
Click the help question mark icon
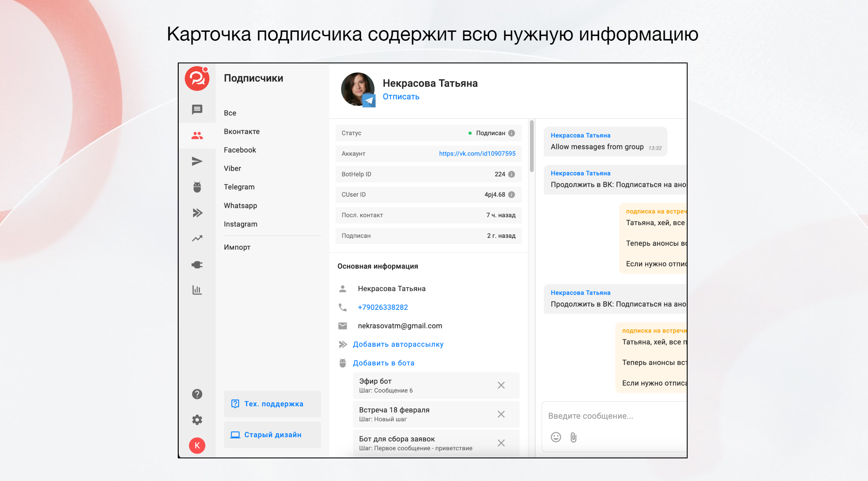[197, 394]
